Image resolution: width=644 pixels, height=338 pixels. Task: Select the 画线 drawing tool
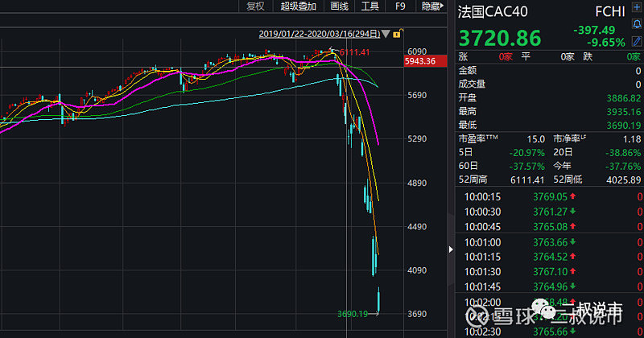tap(340, 6)
